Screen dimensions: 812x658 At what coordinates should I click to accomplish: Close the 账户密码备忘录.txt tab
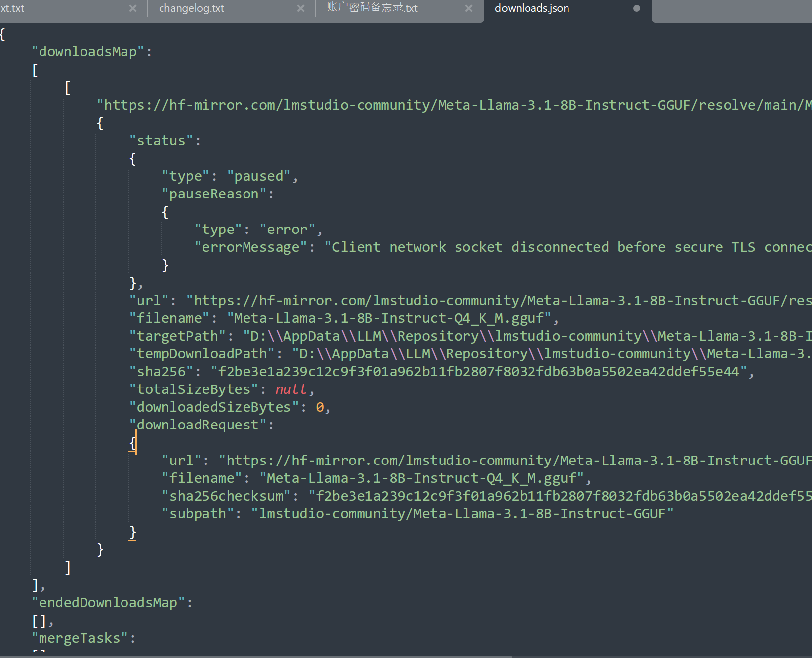[x=469, y=8]
